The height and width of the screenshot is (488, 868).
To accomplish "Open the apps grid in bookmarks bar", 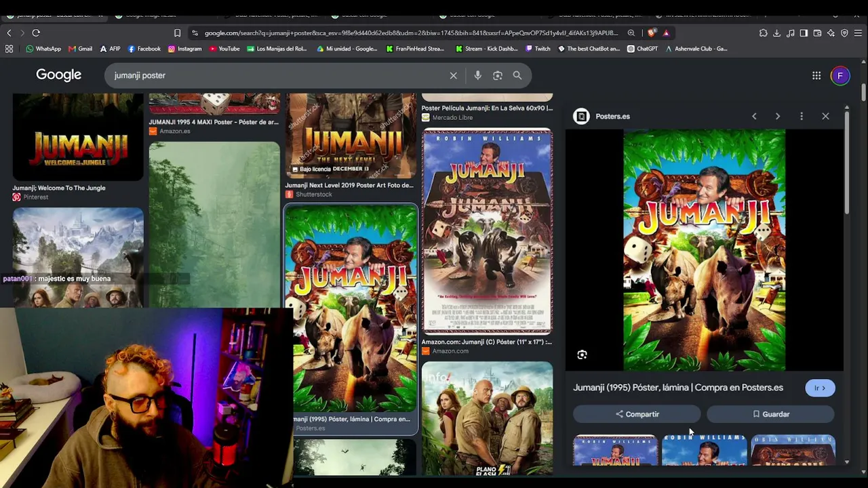I will pyautogui.click(x=9, y=49).
